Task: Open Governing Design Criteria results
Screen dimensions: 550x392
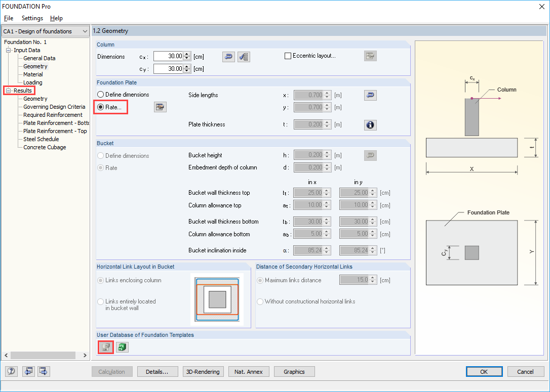Action: coord(54,107)
